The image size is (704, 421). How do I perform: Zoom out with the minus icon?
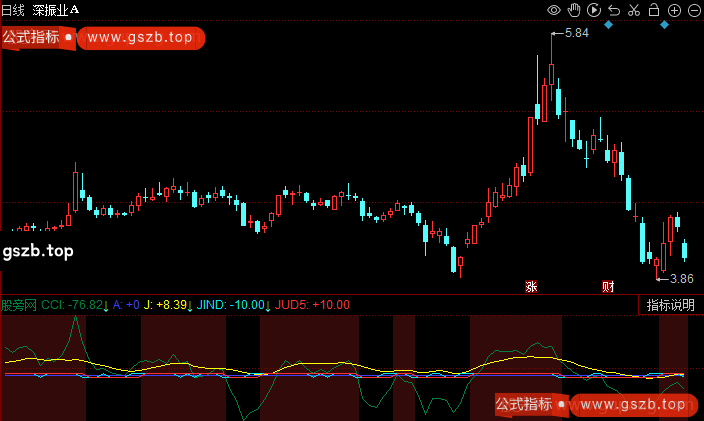(x=694, y=10)
